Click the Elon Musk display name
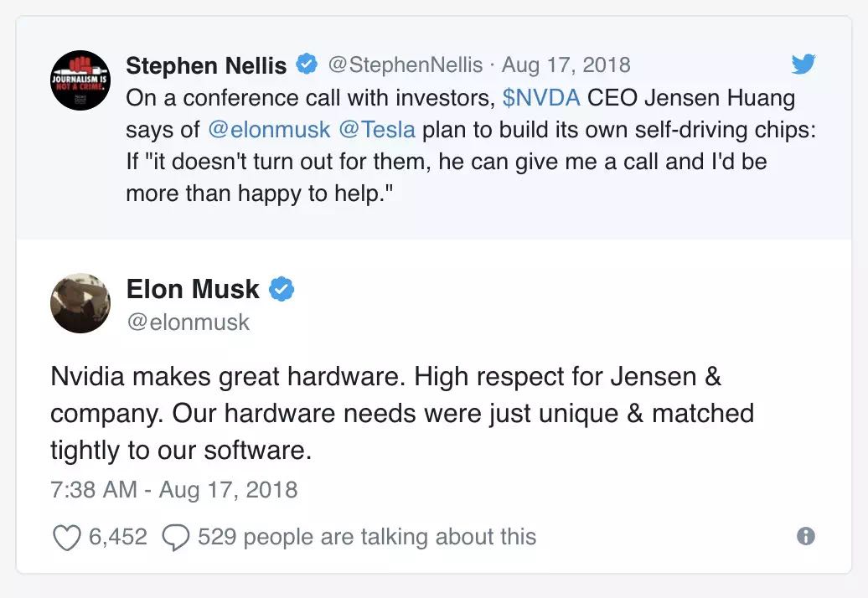 [193, 290]
